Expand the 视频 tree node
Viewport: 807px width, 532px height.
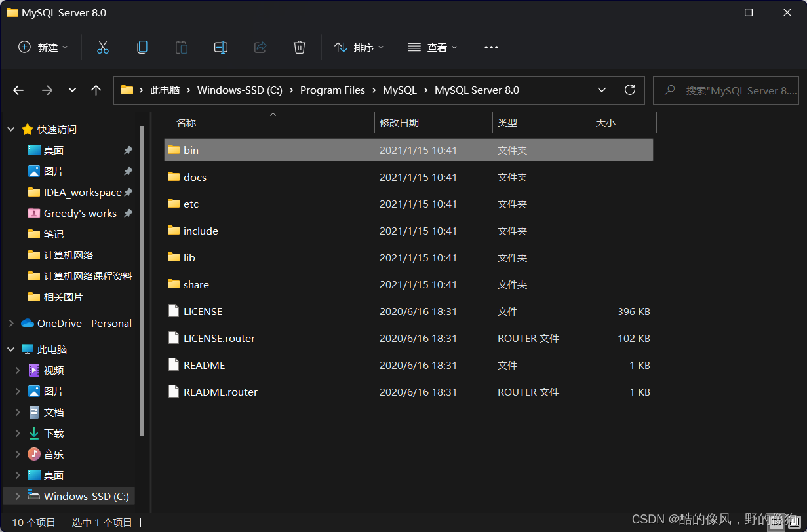click(18, 370)
